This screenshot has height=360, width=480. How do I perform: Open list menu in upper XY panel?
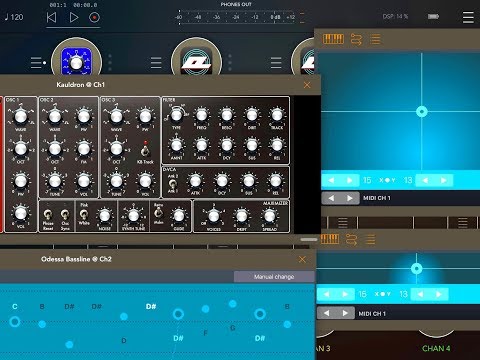point(375,39)
